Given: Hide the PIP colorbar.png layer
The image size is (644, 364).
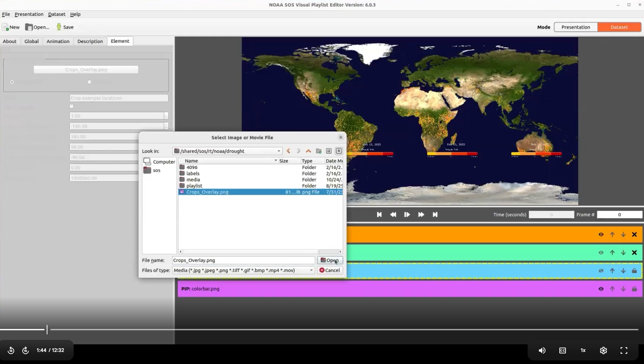Looking at the screenshot, I should pyautogui.click(x=601, y=289).
